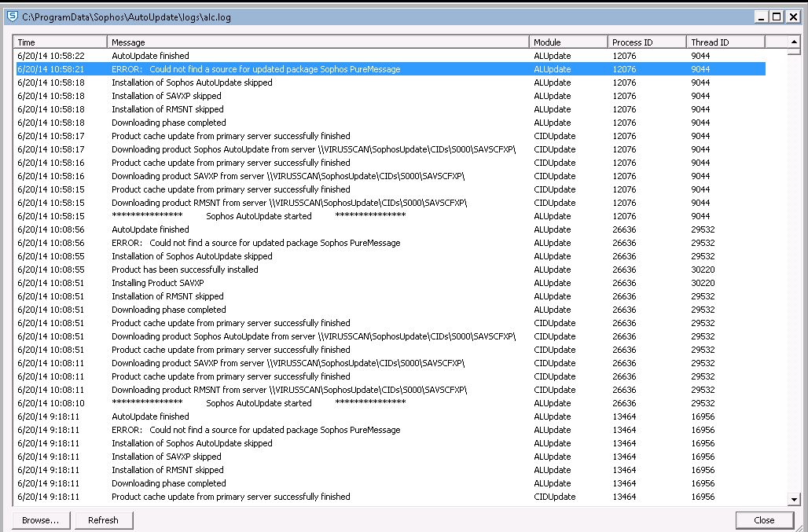The image size is (808, 532).
Task: Select 'Downloading phase completed' at 10:08:51
Action: click(391, 310)
